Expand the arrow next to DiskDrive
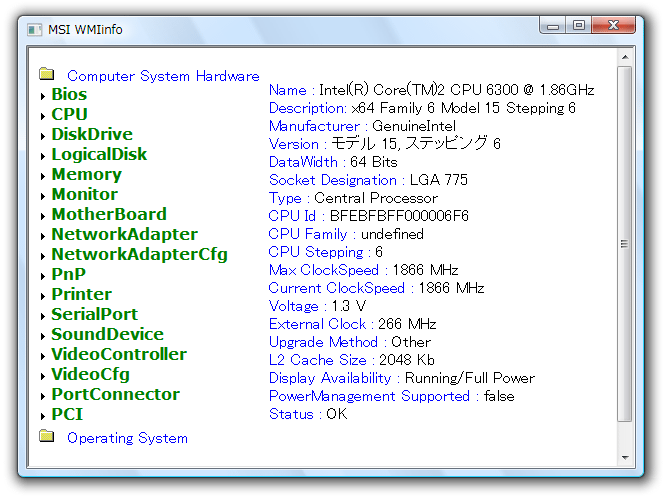Image resolution: width=665 pixels, height=498 pixels. click(43, 136)
